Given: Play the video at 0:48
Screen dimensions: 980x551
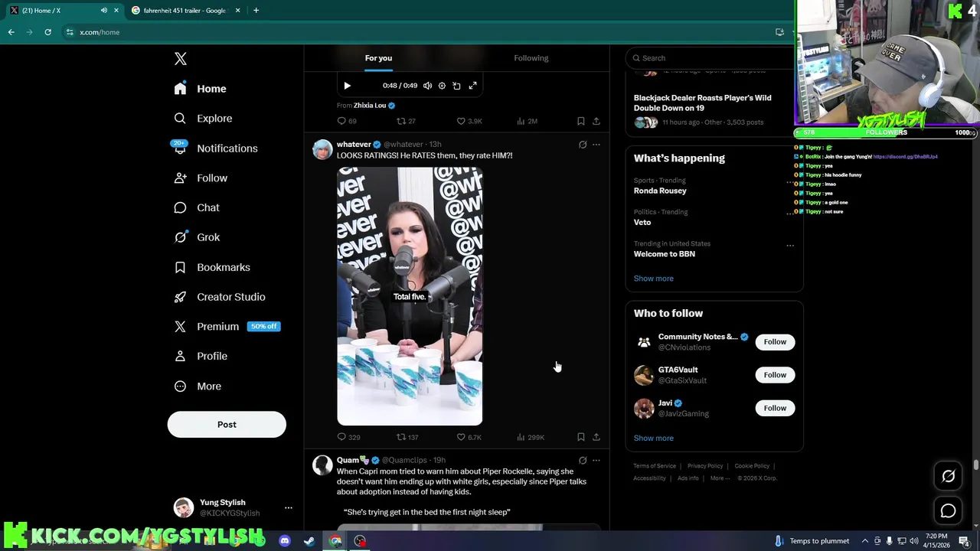Looking at the screenshot, I should pyautogui.click(x=347, y=86).
